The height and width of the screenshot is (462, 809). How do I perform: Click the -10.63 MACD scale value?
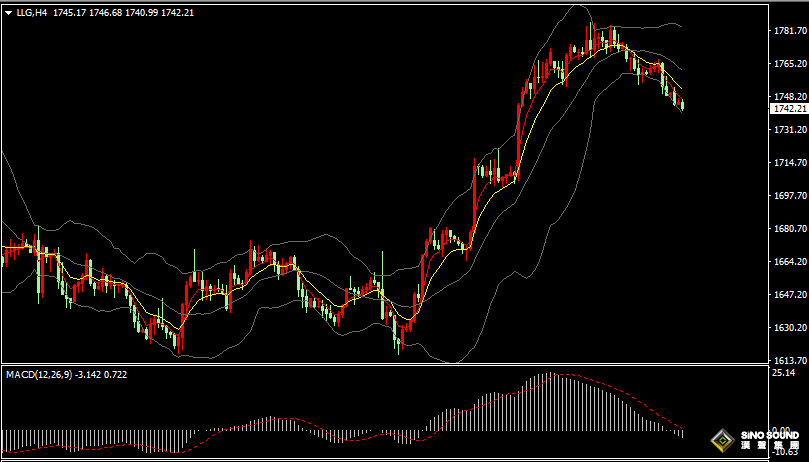783,450
